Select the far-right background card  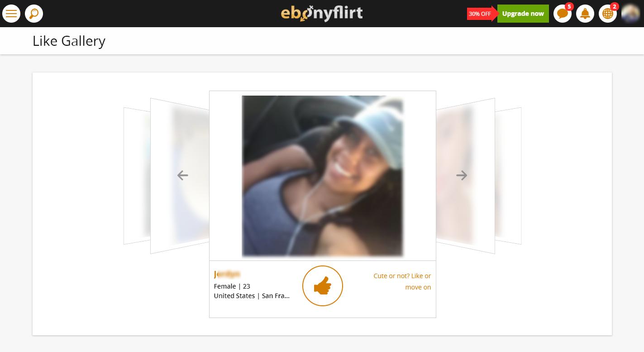coord(508,176)
